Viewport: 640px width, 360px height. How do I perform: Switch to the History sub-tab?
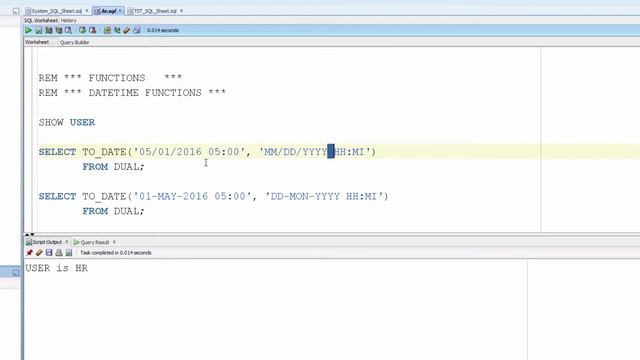click(69, 20)
